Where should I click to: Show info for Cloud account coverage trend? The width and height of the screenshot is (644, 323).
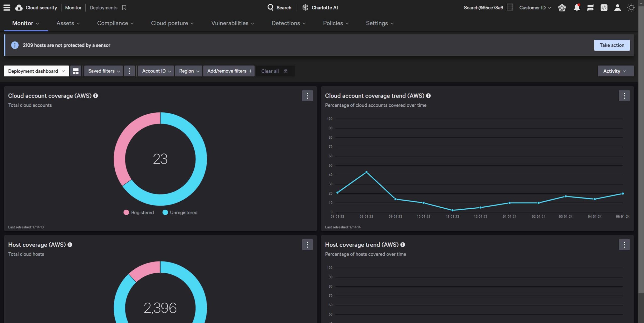[x=428, y=96]
